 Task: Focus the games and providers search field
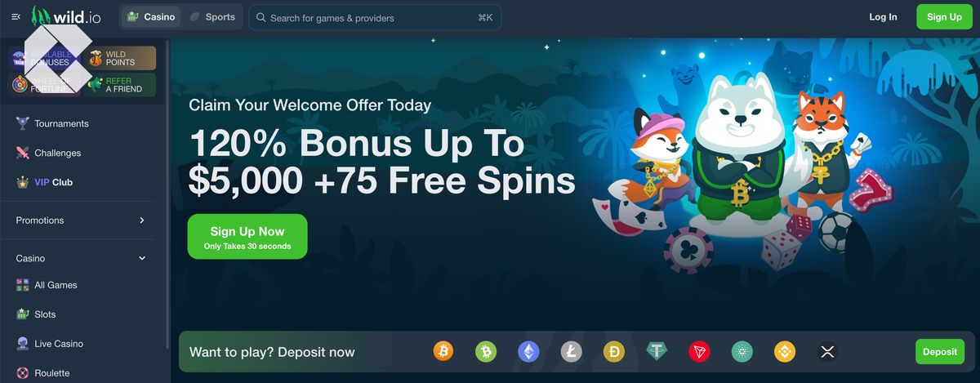tap(375, 17)
